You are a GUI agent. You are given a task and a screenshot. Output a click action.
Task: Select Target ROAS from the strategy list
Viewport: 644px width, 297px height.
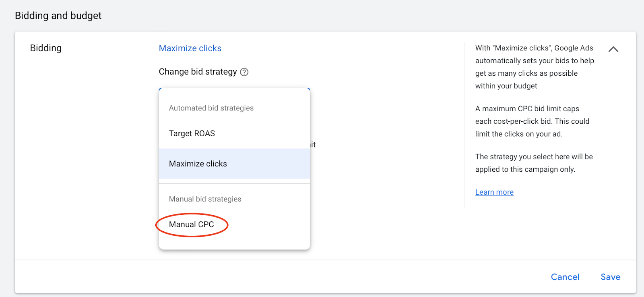pyautogui.click(x=192, y=133)
